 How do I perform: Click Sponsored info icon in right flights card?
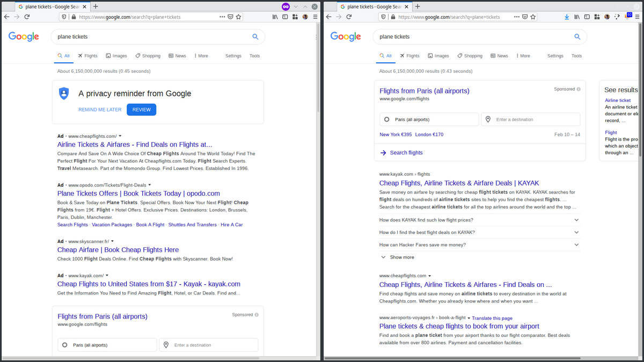tap(578, 89)
